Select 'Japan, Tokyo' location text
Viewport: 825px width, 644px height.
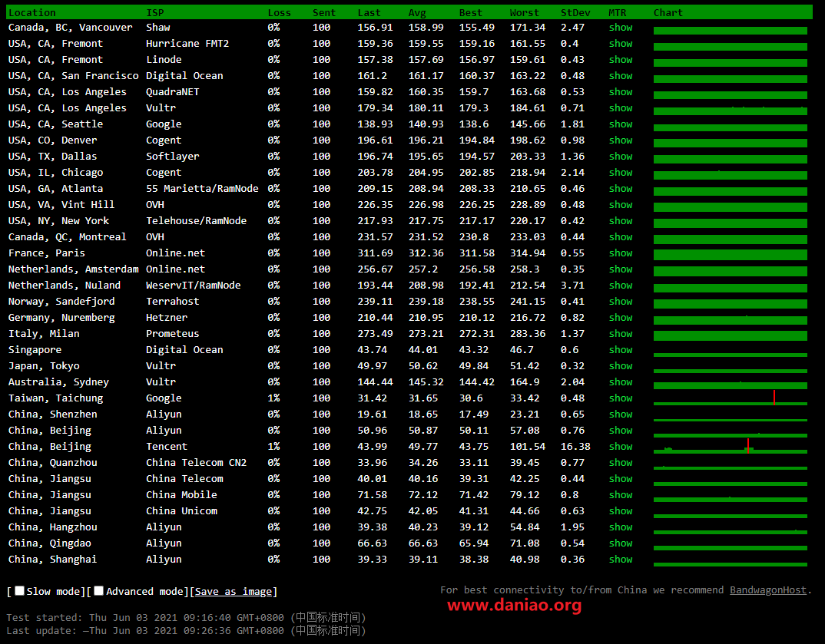click(44, 366)
